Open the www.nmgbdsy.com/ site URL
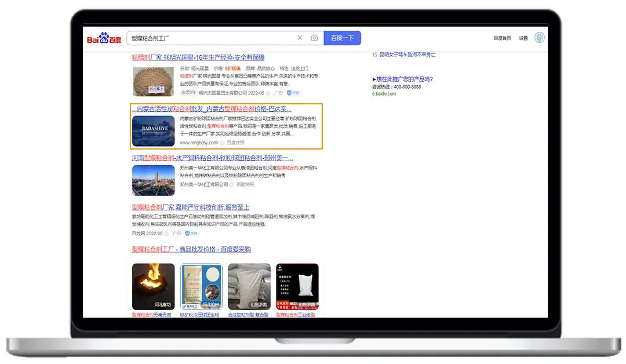The image size is (626, 364). coord(199,143)
